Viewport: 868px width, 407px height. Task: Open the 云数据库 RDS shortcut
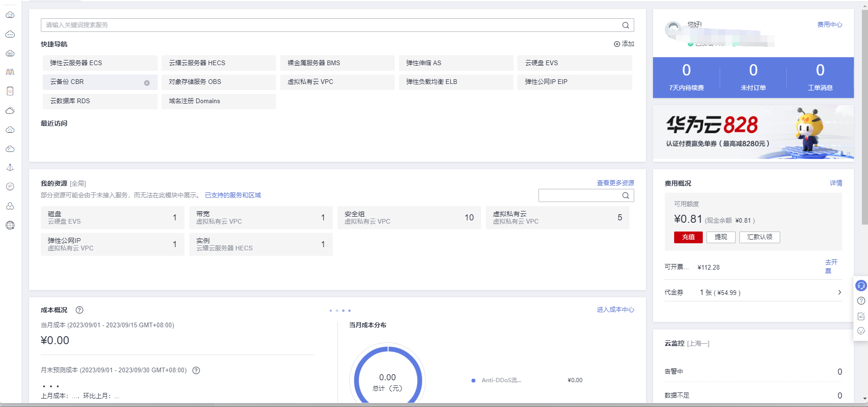(x=100, y=101)
